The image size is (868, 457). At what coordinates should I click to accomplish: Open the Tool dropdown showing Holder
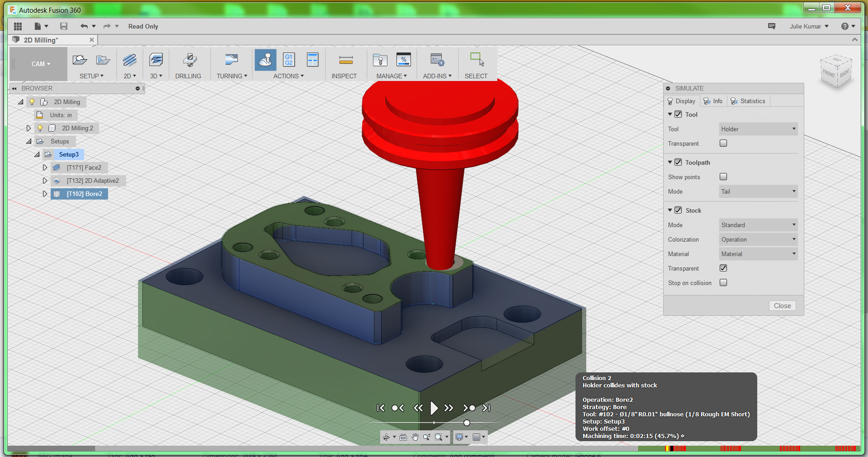point(758,129)
